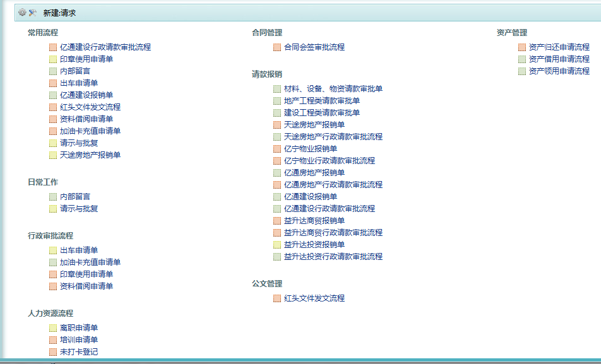The width and height of the screenshot is (601, 364).
Task: Click the orange icon before 未打卡登记
Action: click(53, 352)
